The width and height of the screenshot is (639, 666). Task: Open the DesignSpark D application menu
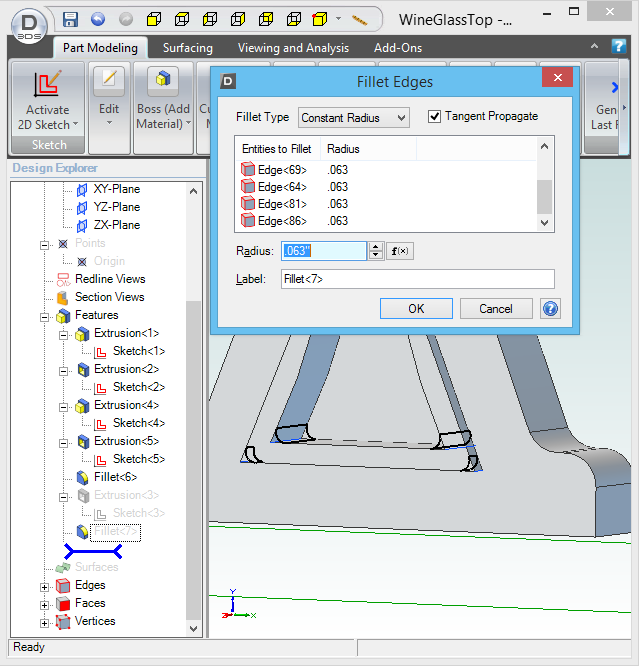pyautogui.click(x=29, y=28)
